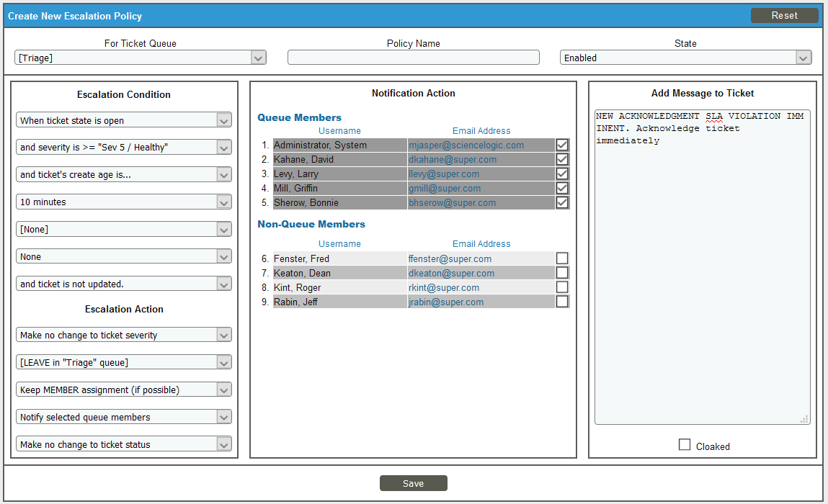Check the Rabin, Jeff checkbox

[562, 302]
